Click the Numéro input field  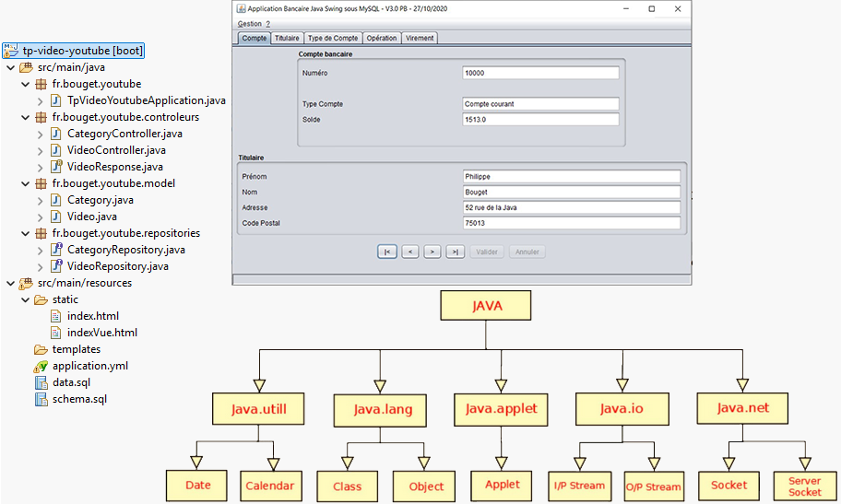click(540, 73)
